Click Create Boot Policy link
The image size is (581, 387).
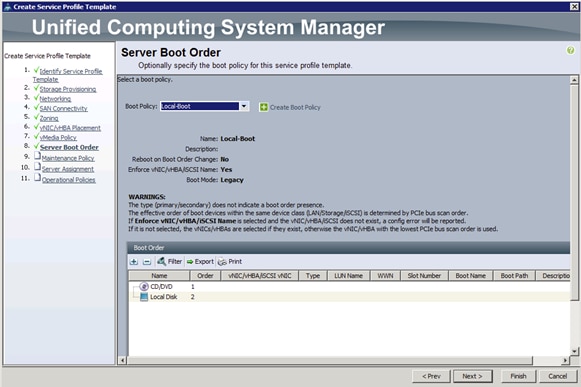coord(290,108)
